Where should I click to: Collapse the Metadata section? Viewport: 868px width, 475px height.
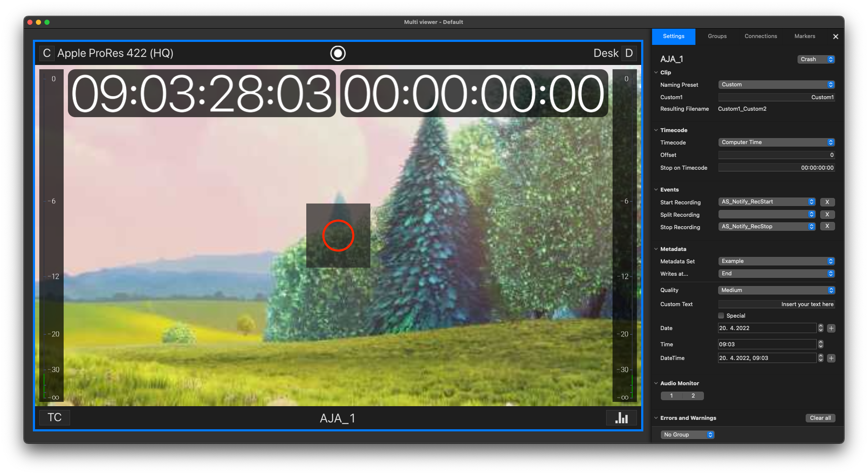pyautogui.click(x=656, y=249)
